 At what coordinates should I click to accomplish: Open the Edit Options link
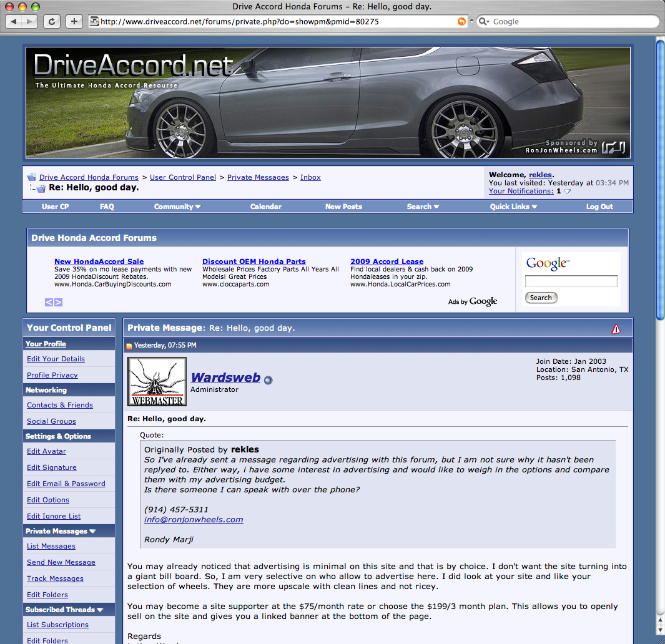click(48, 500)
